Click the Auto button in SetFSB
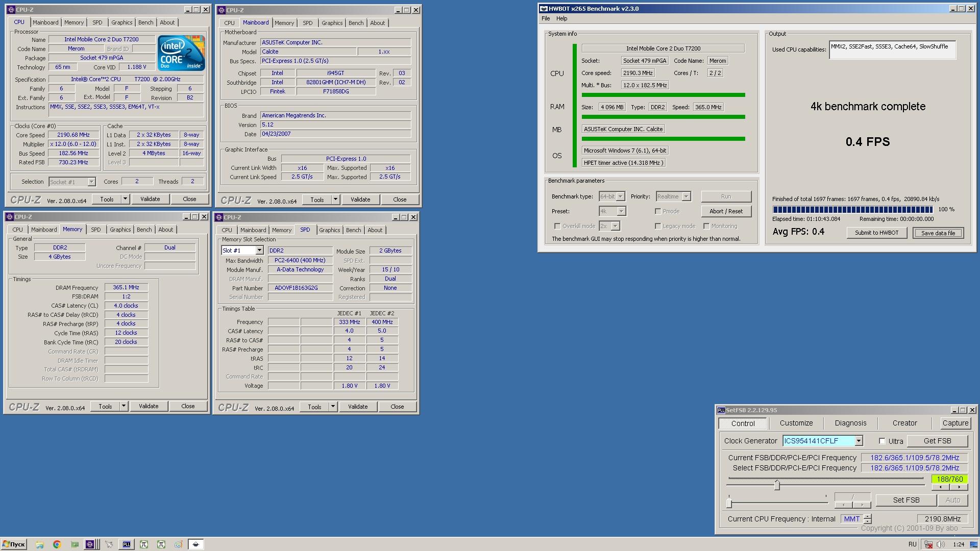The height and width of the screenshot is (551, 980). pyautogui.click(x=952, y=500)
